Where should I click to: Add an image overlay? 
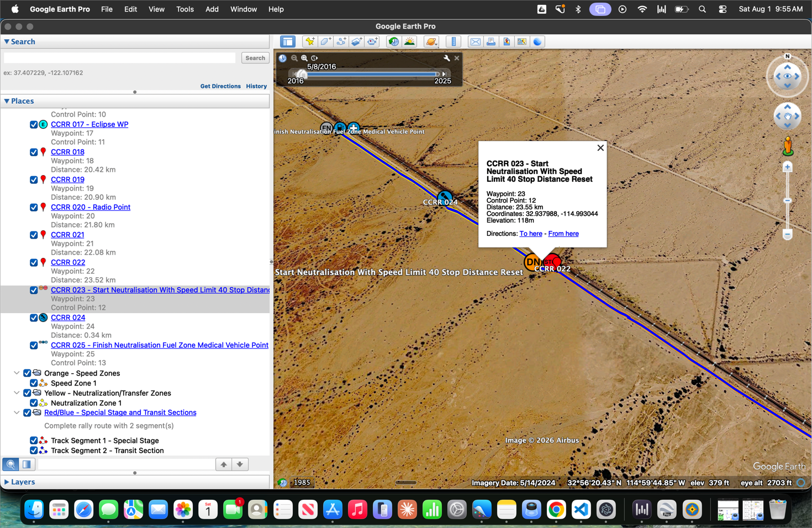(356, 41)
